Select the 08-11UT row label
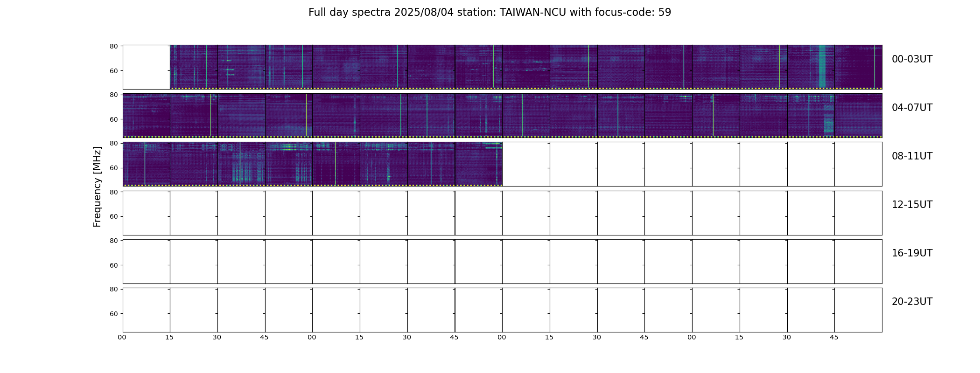 (x=912, y=156)
